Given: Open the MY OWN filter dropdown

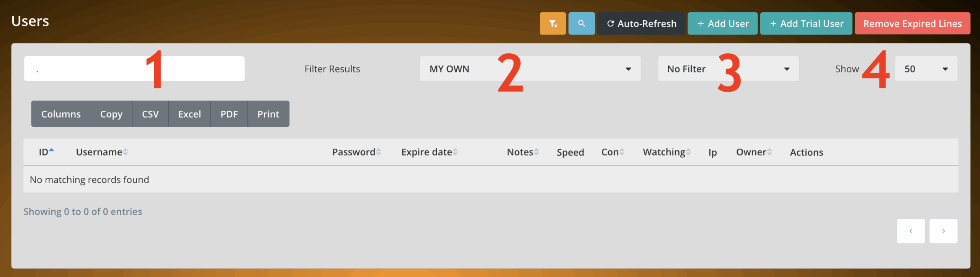Looking at the screenshot, I should pos(530,69).
